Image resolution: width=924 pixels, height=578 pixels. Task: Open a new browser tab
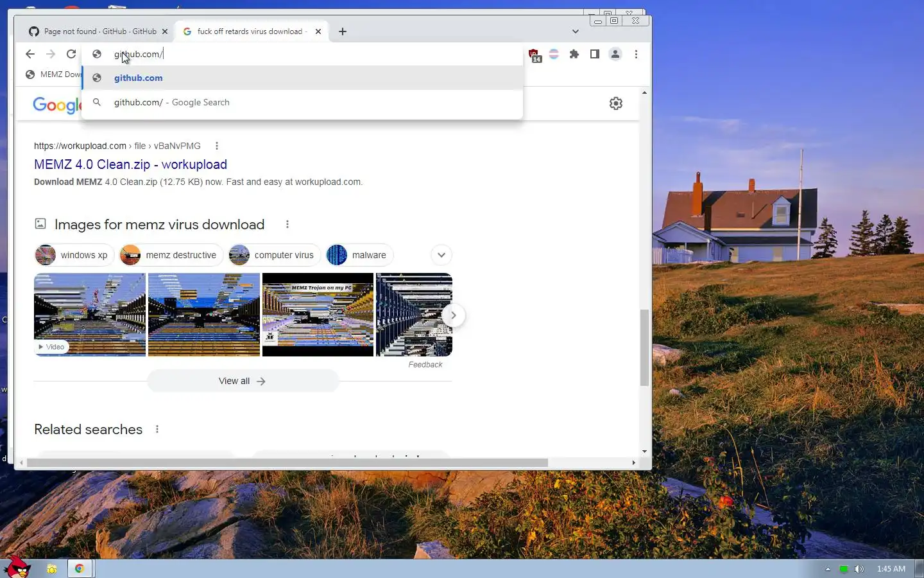click(x=343, y=31)
